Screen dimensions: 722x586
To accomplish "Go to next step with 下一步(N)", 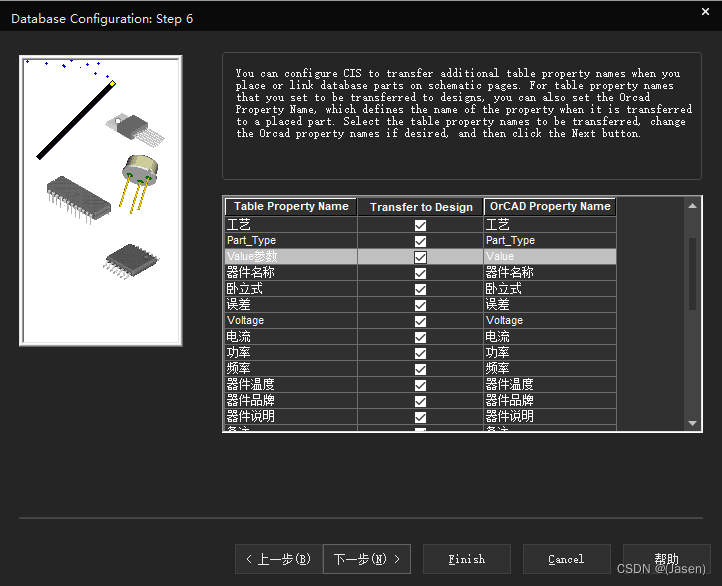I will [x=366, y=559].
